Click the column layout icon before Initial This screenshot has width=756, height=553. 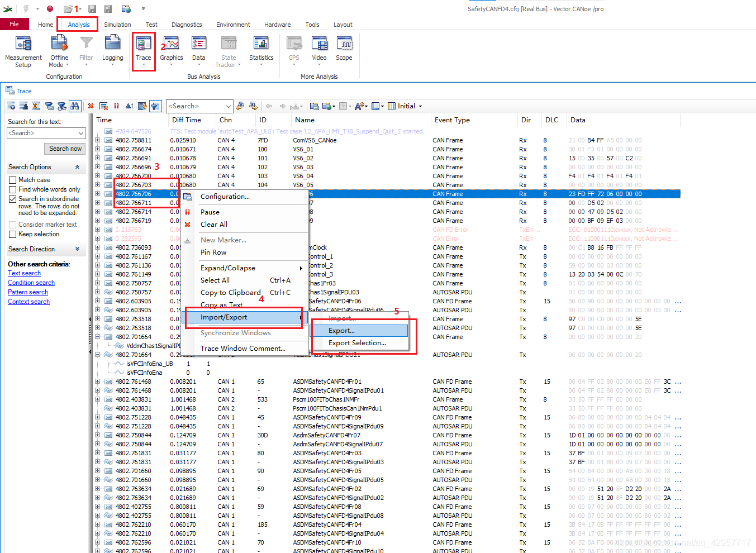click(392, 106)
